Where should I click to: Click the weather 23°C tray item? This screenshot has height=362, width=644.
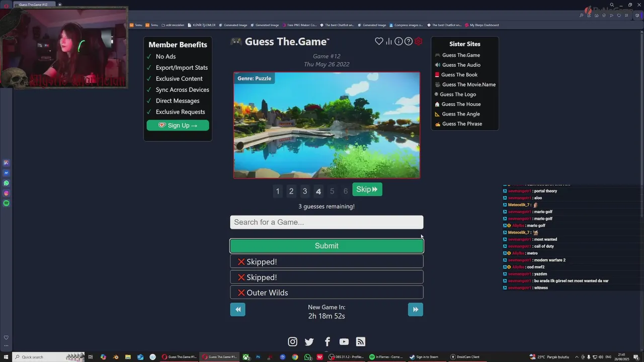coord(549,357)
